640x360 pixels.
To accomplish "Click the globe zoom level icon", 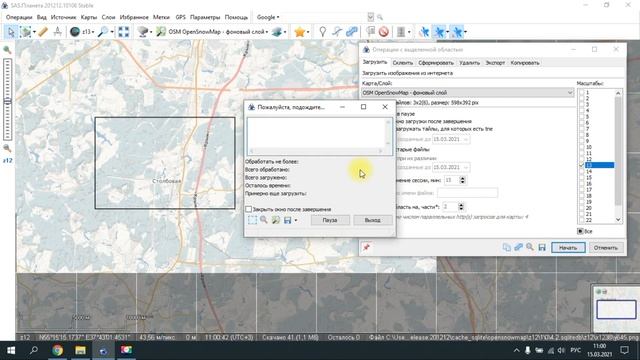I will coord(74,32).
